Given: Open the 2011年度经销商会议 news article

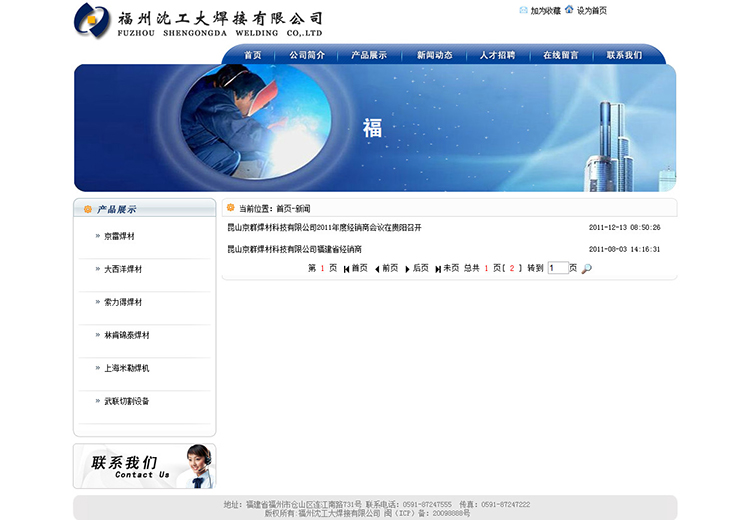Looking at the screenshot, I should tap(324, 228).
